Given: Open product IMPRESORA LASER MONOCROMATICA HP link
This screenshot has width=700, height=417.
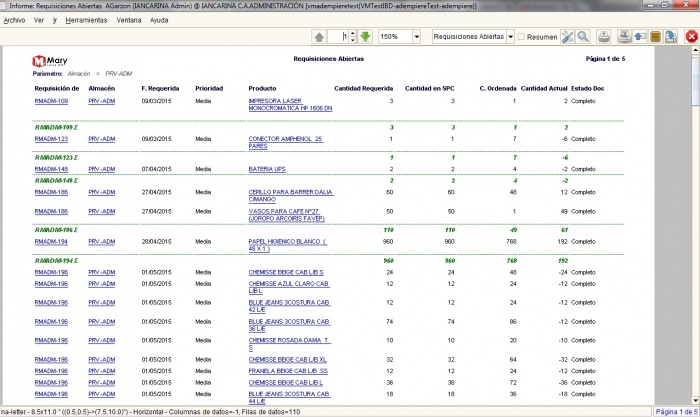Looking at the screenshot, I should [290, 104].
